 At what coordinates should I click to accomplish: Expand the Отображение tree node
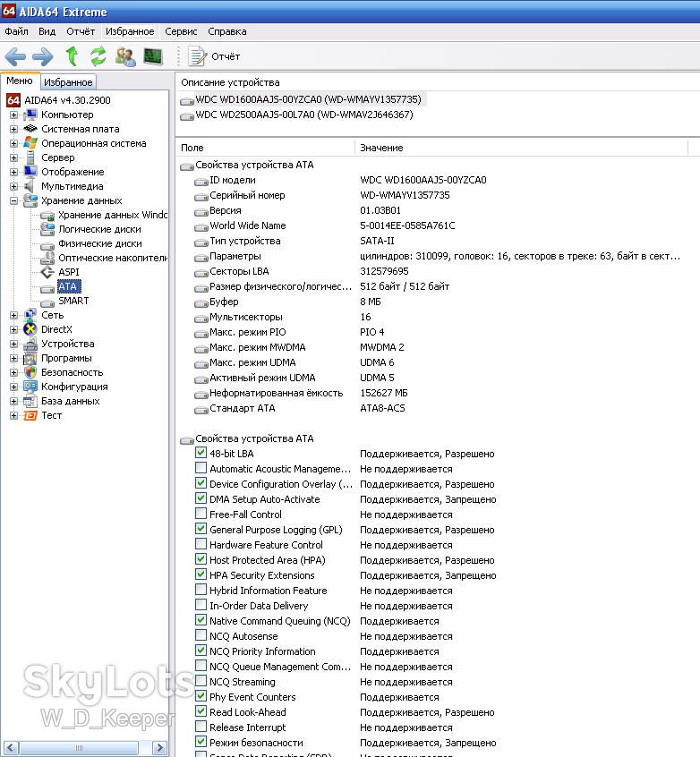(13, 172)
